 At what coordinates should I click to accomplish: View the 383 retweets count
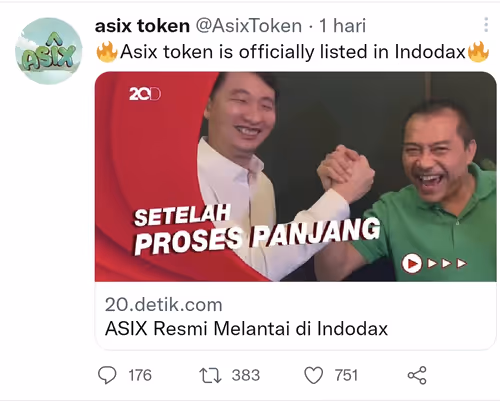click(246, 375)
